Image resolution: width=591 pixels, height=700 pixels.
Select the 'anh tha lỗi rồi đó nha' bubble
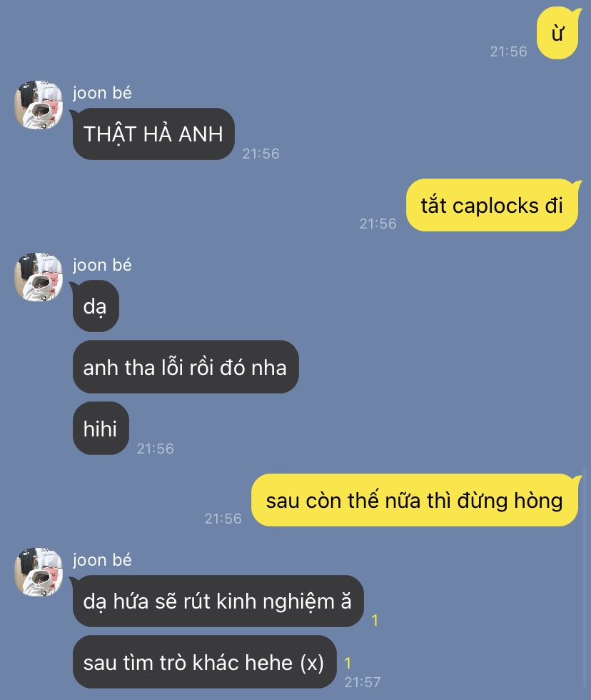[186, 367]
